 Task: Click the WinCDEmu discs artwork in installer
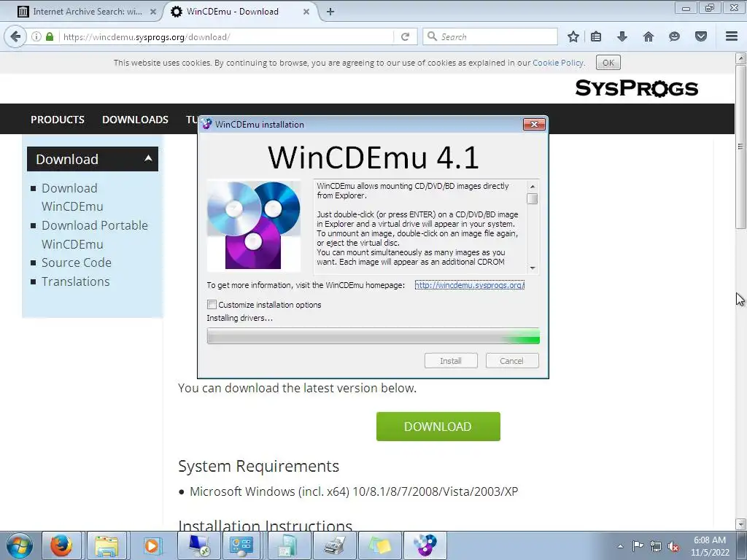[x=254, y=226]
